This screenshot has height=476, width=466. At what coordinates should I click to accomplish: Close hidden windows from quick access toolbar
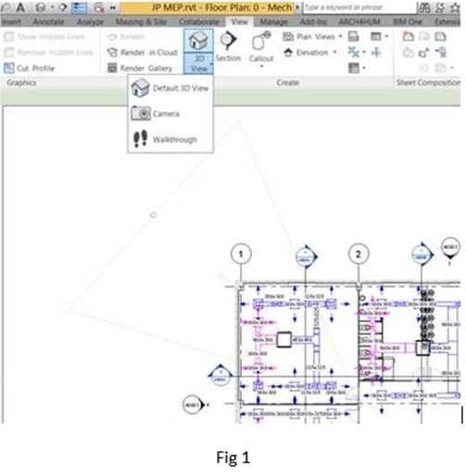(x=99, y=7)
